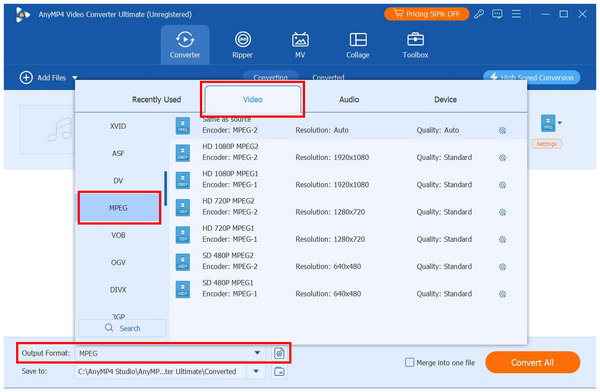Screen dimensions: 600x392
Task: Click the SD 480P MPEG1 format icon
Action: click(183, 289)
